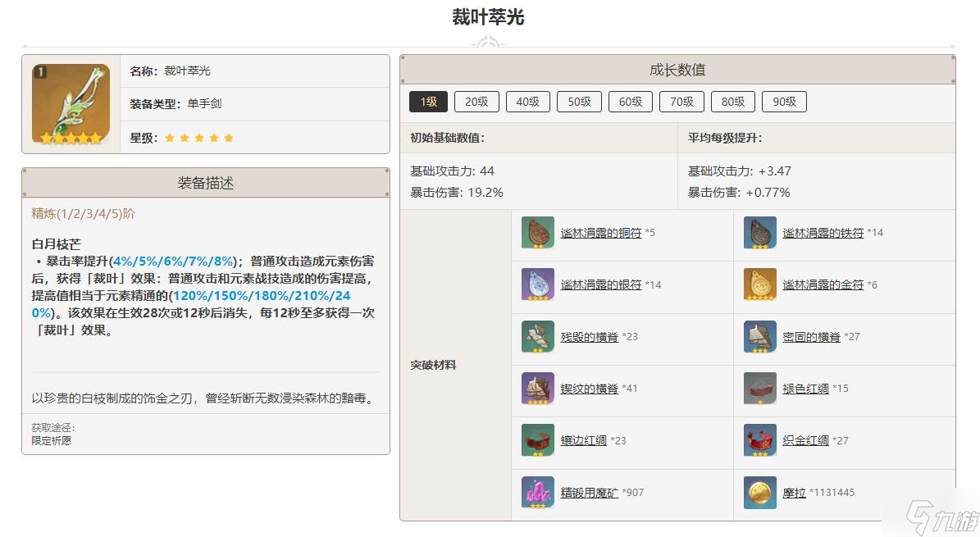Open the 残毁的横脊 material link
This screenshot has width=980, height=537.
(x=590, y=337)
